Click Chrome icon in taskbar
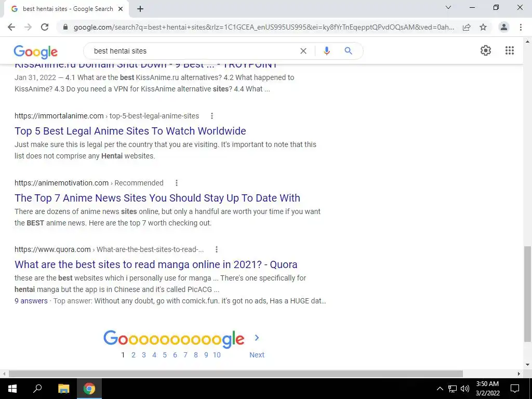 [x=89, y=389]
